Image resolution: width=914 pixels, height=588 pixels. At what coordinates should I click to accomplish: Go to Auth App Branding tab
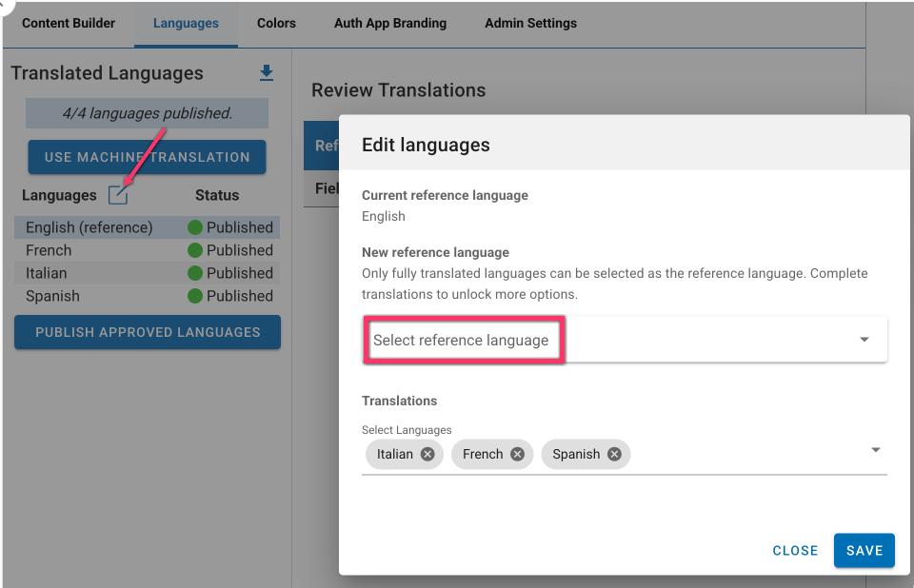coord(390,23)
